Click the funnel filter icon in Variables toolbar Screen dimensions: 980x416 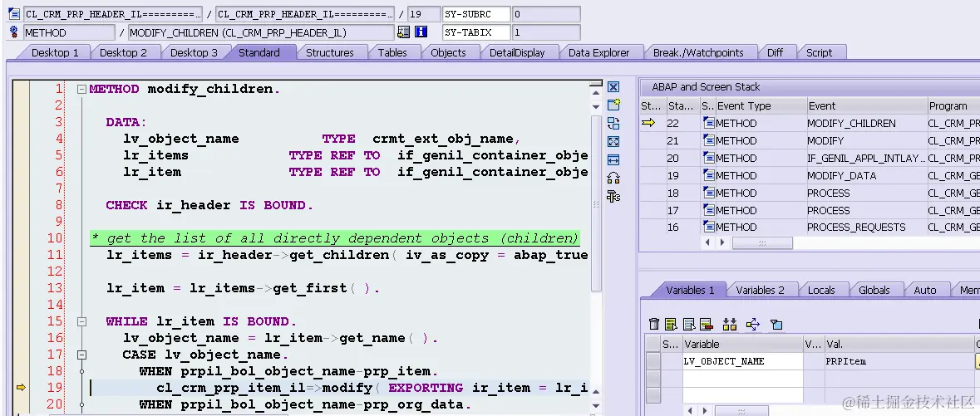click(776, 324)
